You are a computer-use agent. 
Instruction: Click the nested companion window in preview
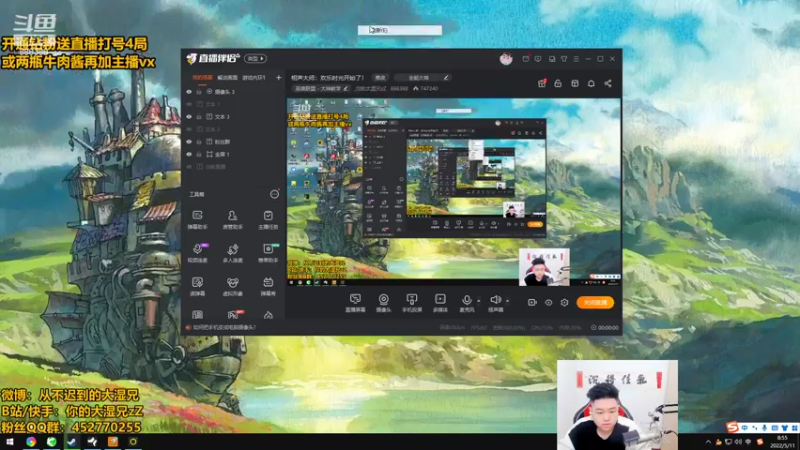click(454, 178)
